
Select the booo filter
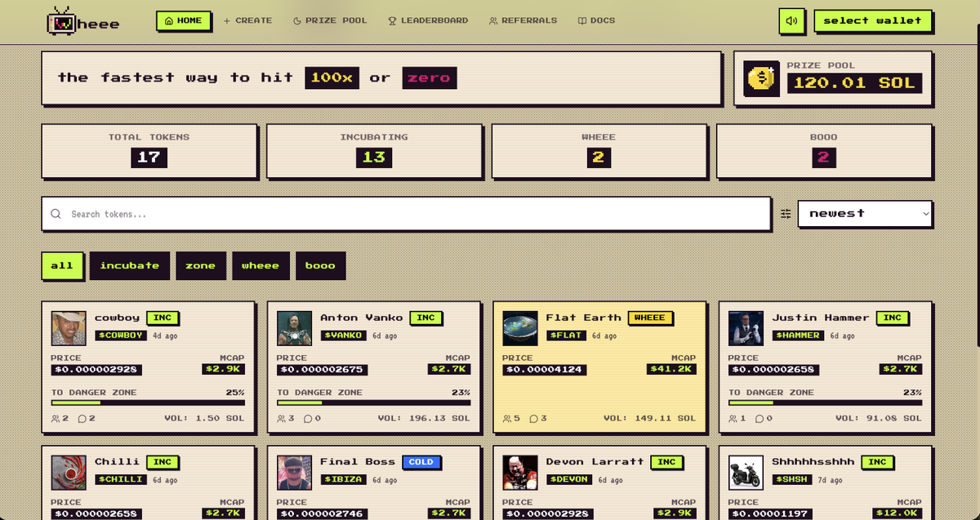point(320,265)
